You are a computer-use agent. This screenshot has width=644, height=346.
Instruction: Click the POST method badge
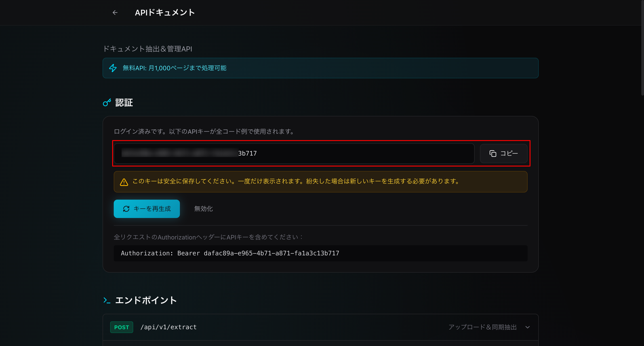point(122,327)
